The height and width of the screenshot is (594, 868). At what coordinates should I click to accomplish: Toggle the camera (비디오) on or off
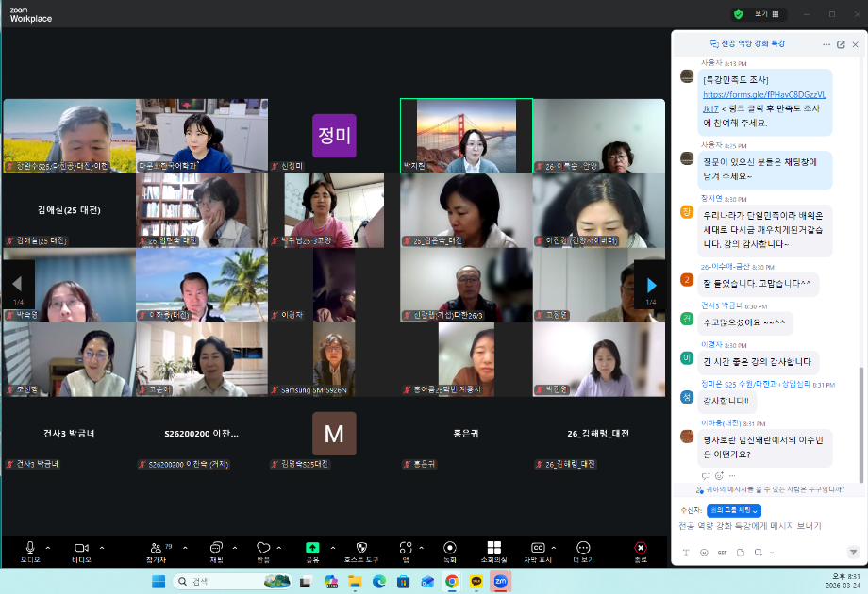tap(81, 549)
